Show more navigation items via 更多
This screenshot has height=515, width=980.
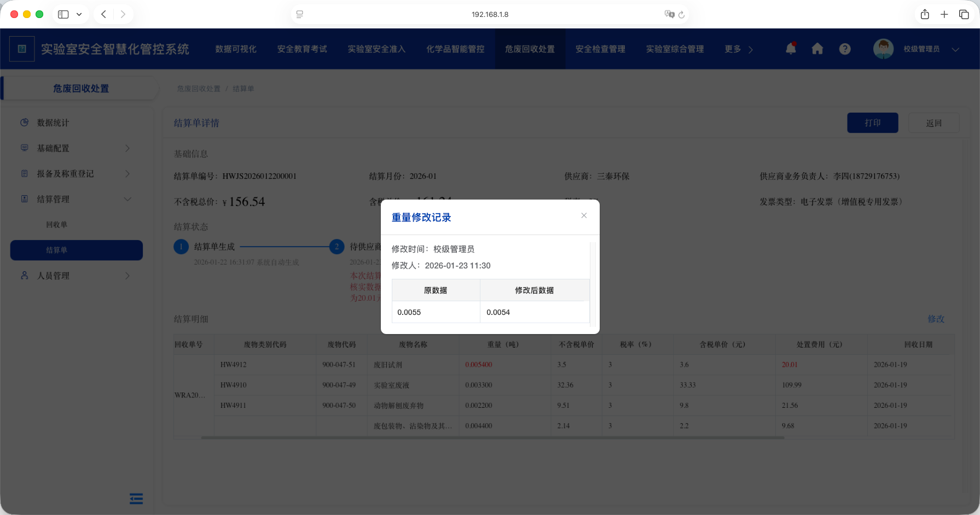pyautogui.click(x=739, y=49)
